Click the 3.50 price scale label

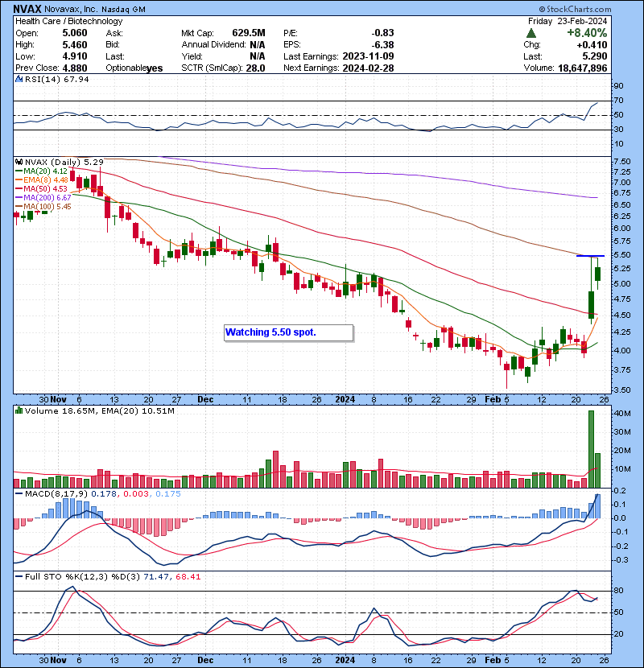point(622,390)
